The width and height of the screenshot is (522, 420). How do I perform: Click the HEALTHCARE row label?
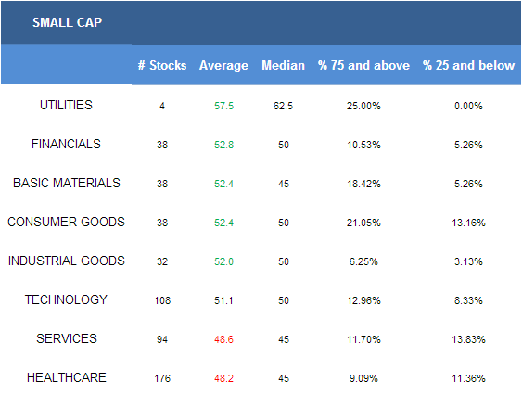click(x=66, y=377)
